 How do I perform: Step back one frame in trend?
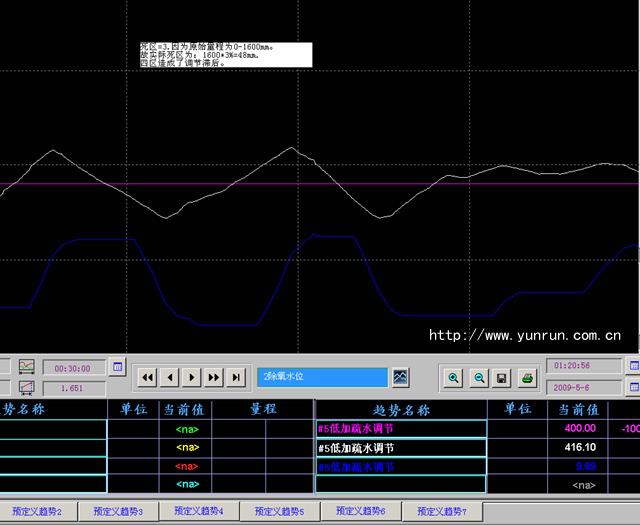[x=169, y=377]
